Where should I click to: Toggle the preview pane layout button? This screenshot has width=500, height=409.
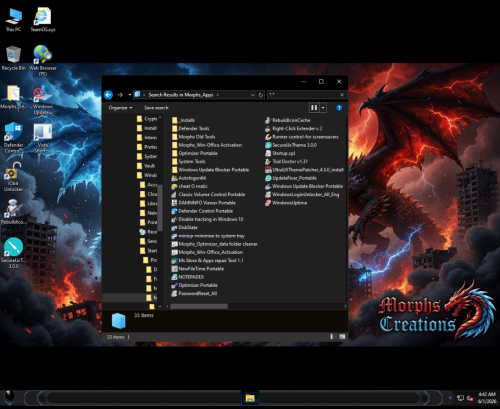click(x=314, y=108)
